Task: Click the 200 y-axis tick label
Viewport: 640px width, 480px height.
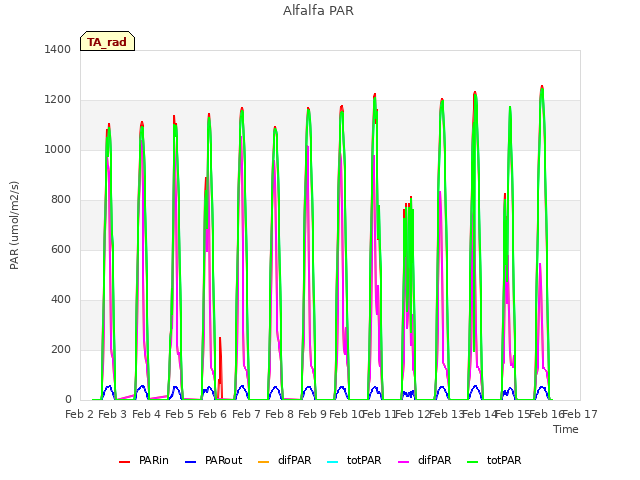Action: pyautogui.click(x=61, y=349)
